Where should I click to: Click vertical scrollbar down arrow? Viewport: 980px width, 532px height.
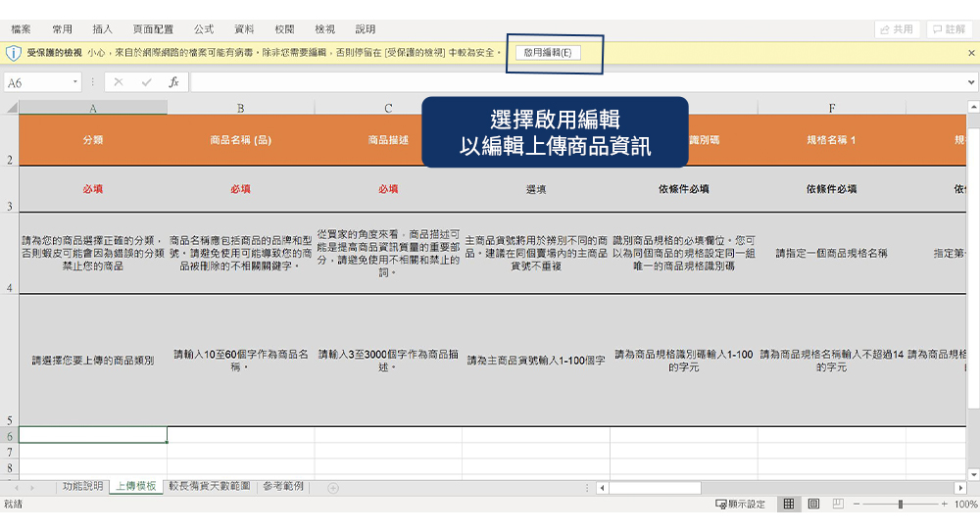974,474
